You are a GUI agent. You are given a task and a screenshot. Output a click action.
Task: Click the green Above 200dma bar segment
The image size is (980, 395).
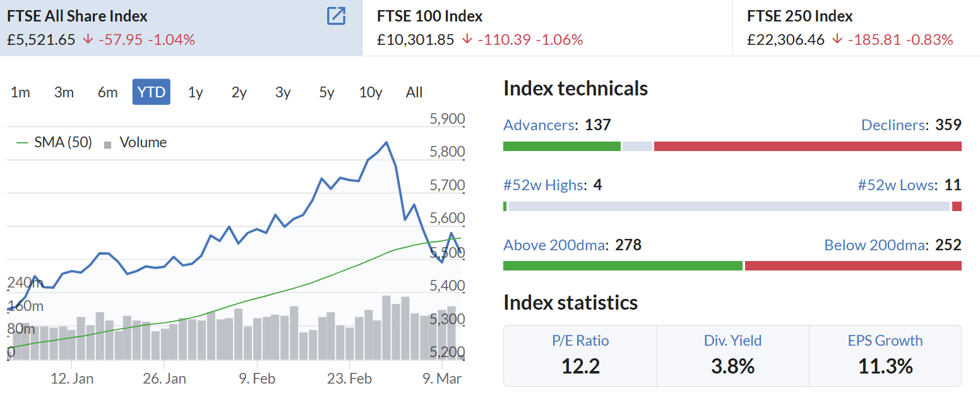click(x=623, y=265)
